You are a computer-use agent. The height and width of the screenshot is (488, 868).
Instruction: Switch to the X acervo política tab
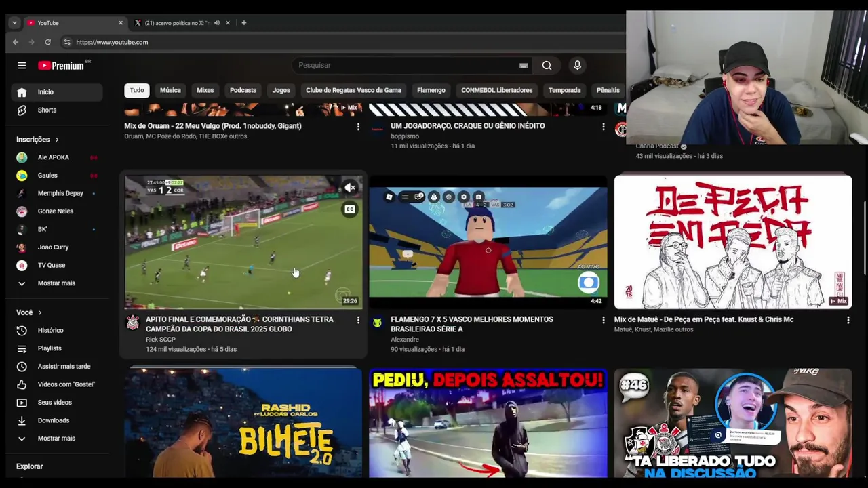click(x=178, y=23)
